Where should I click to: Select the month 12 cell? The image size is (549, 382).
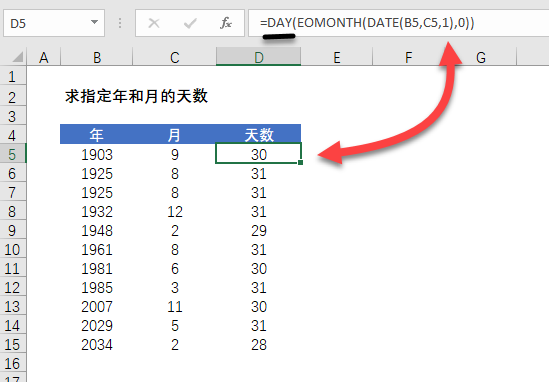pyautogui.click(x=174, y=211)
